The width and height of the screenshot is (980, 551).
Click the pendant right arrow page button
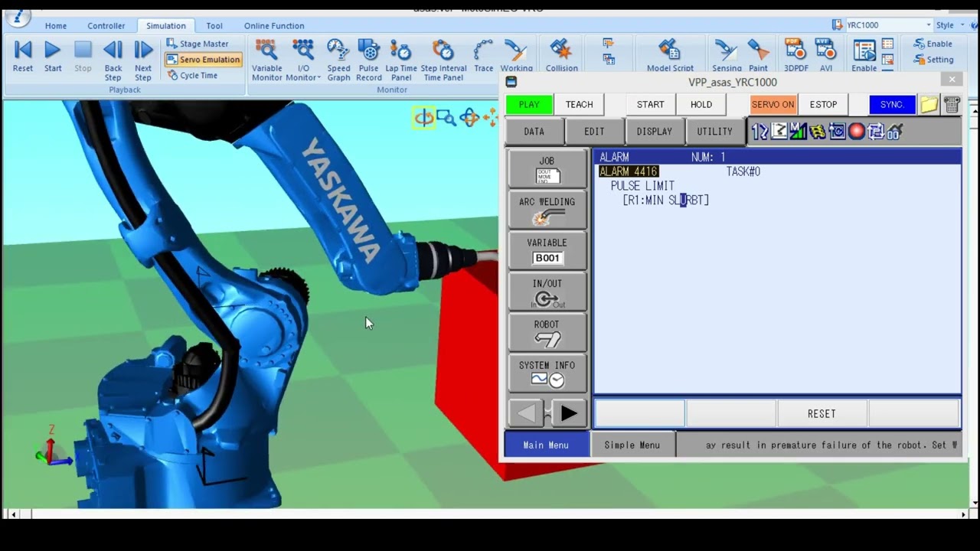pos(569,413)
